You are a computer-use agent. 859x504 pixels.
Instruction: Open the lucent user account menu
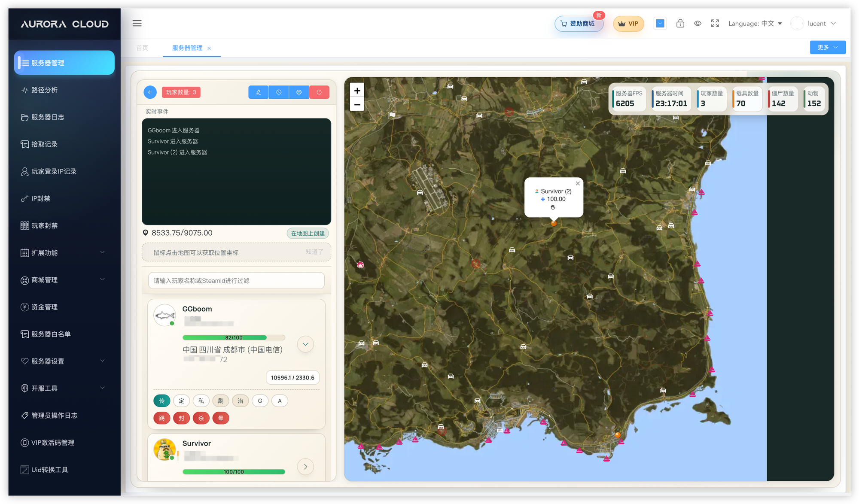coord(814,23)
